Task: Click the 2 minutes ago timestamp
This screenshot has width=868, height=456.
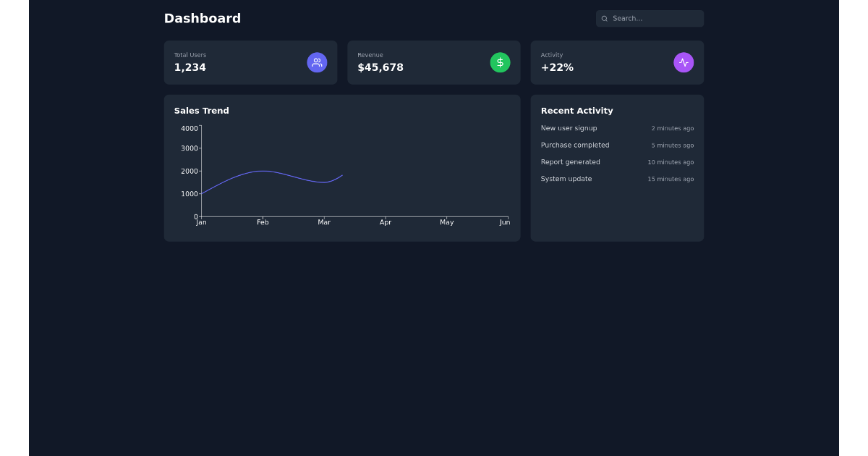Action: click(x=672, y=129)
